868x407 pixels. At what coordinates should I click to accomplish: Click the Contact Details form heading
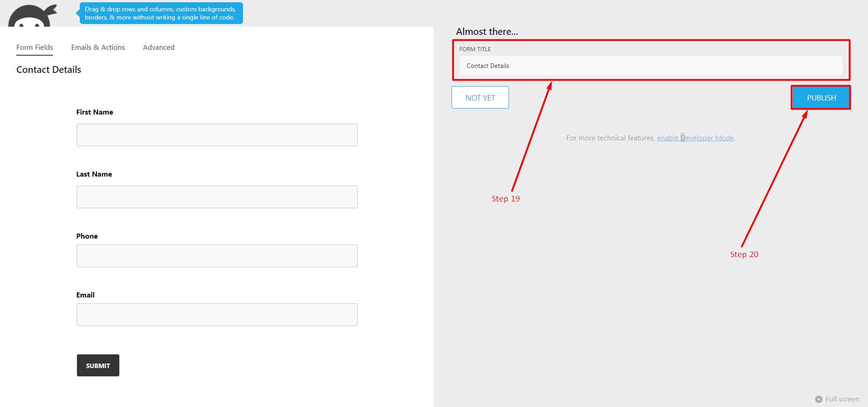pos(49,70)
